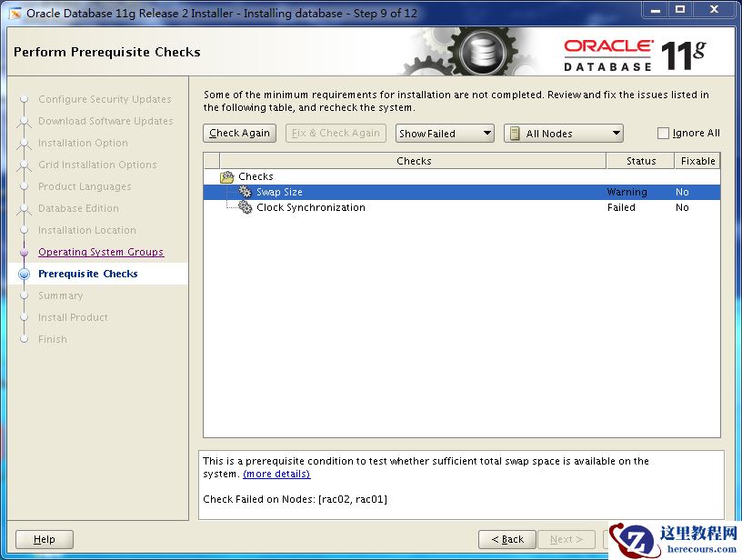
Task: Click the All Nodes server icon
Action: click(515, 134)
